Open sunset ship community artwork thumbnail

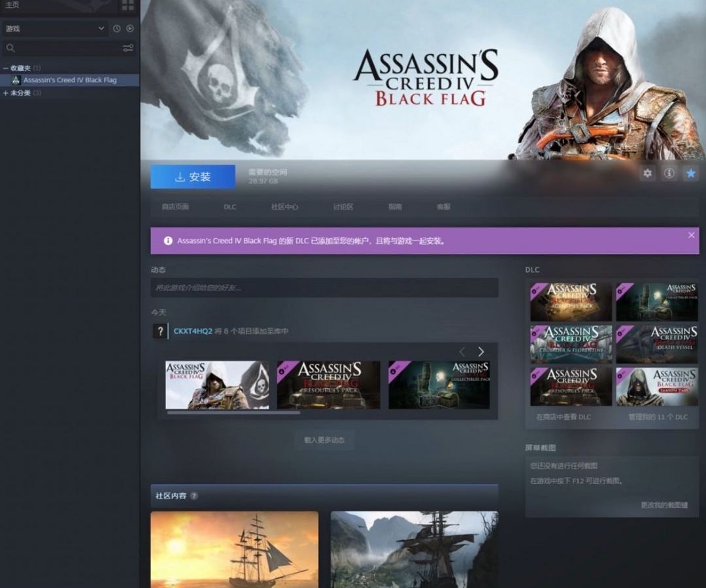(x=234, y=549)
